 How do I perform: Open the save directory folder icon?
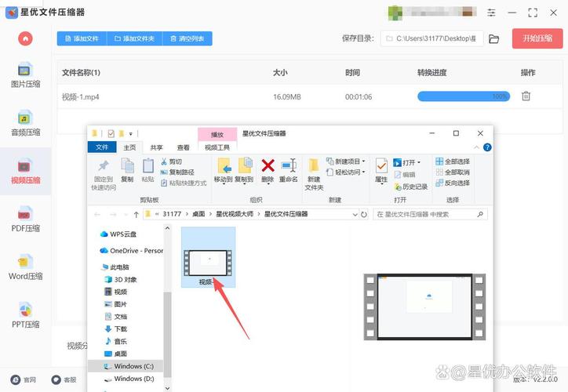point(493,38)
